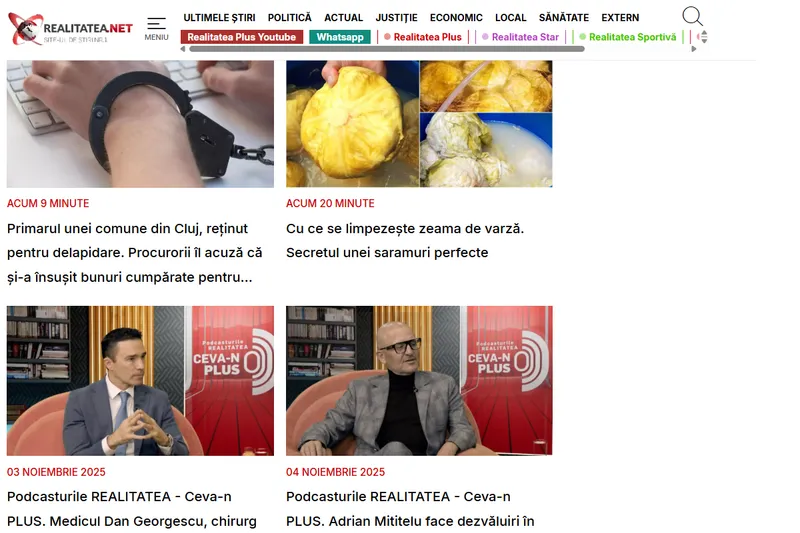Viewport: 800px width, 533px height.
Task: Click the Realitatea.net logo
Action: [x=70, y=29]
